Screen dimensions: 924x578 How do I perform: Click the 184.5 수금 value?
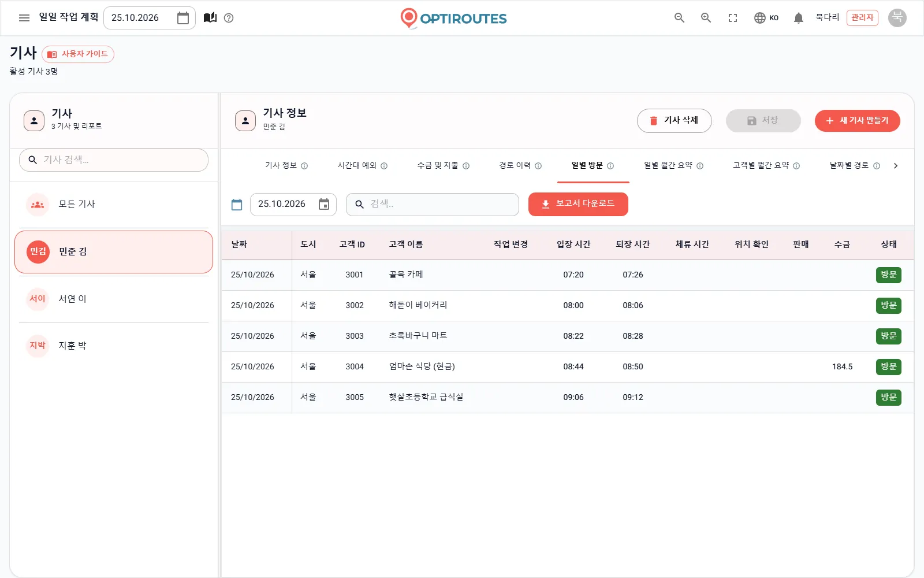coord(842,367)
